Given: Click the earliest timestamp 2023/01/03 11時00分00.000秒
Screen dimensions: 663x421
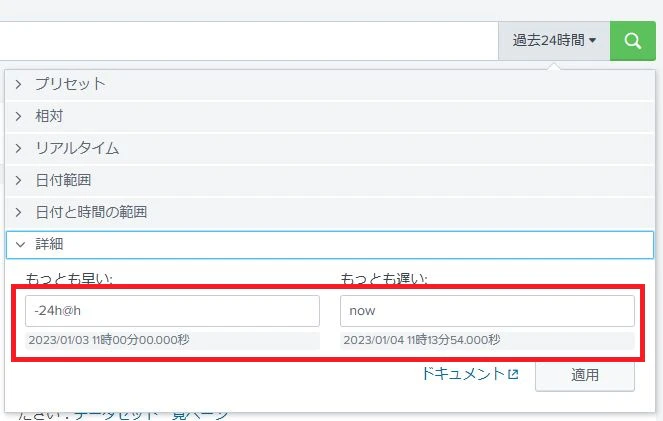Looking at the screenshot, I should point(109,340).
